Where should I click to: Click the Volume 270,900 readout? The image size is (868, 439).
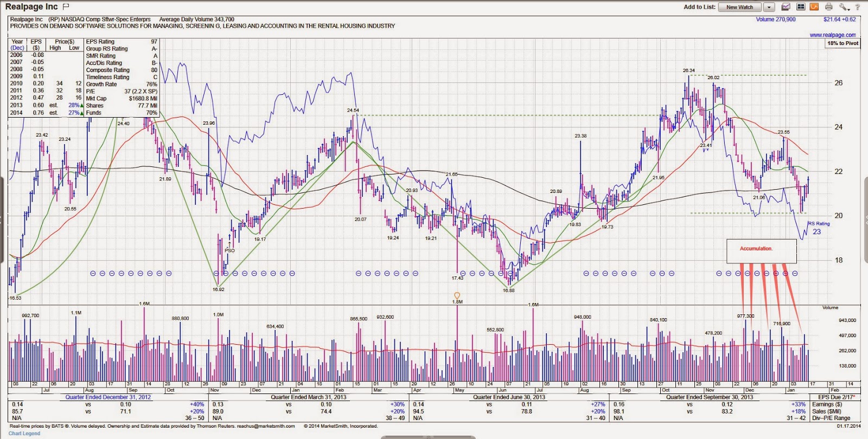click(776, 20)
